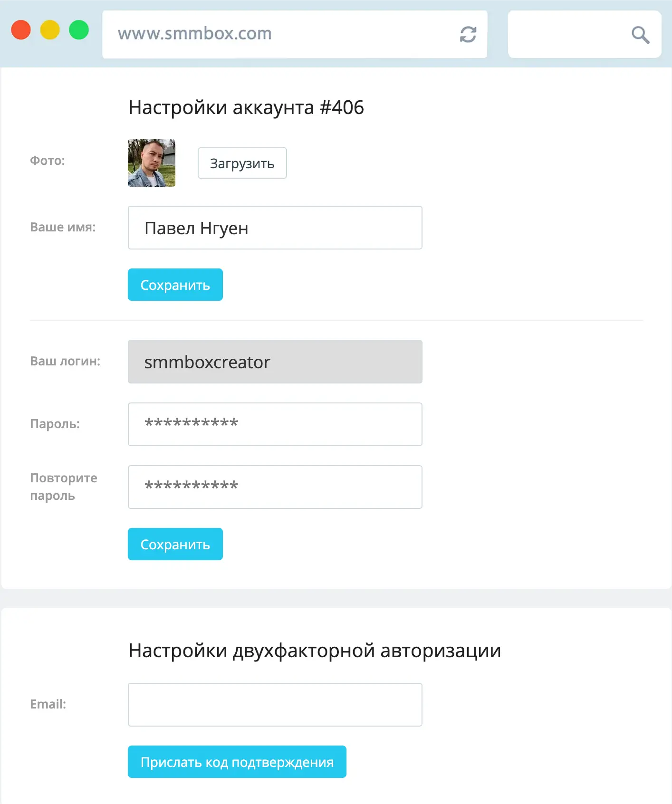Click the Пароль: label
The height and width of the screenshot is (804, 672).
pyautogui.click(x=55, y=424)
